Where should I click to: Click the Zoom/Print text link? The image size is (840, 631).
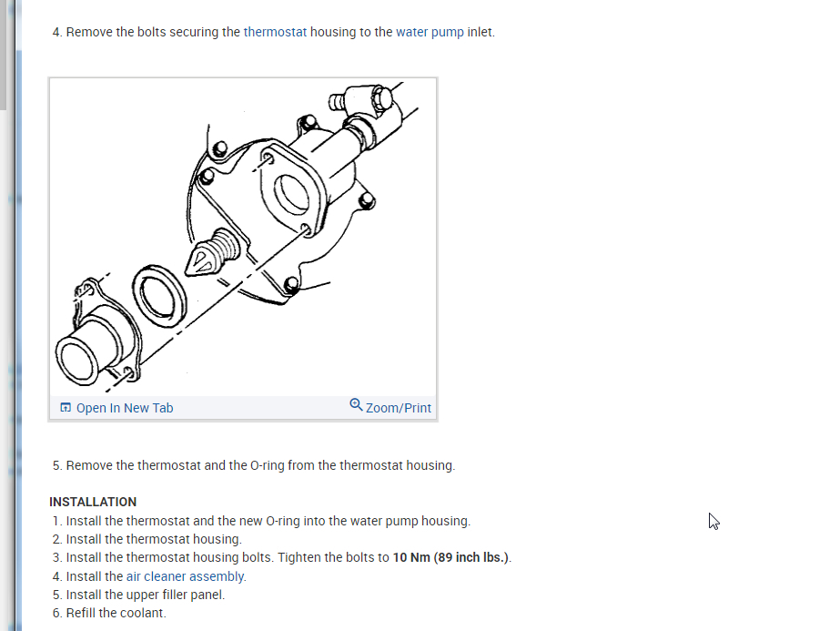coord(398,408)
